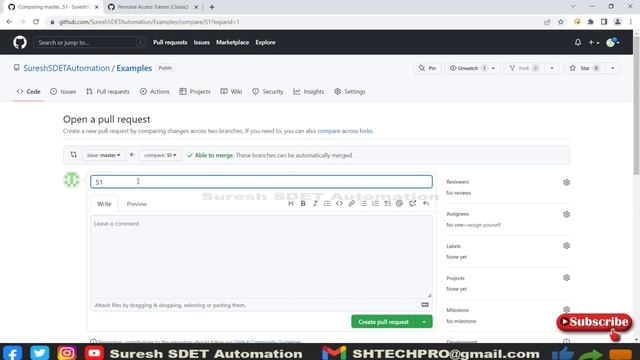Click Create pull request button
Viewport: 640px width, 360px height.
(383, 322)
